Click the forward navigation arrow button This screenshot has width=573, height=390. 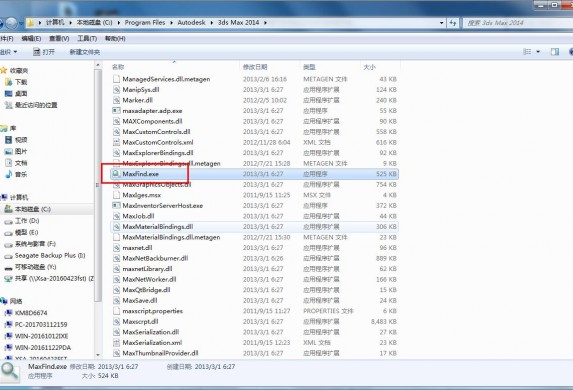pos(11,23)
